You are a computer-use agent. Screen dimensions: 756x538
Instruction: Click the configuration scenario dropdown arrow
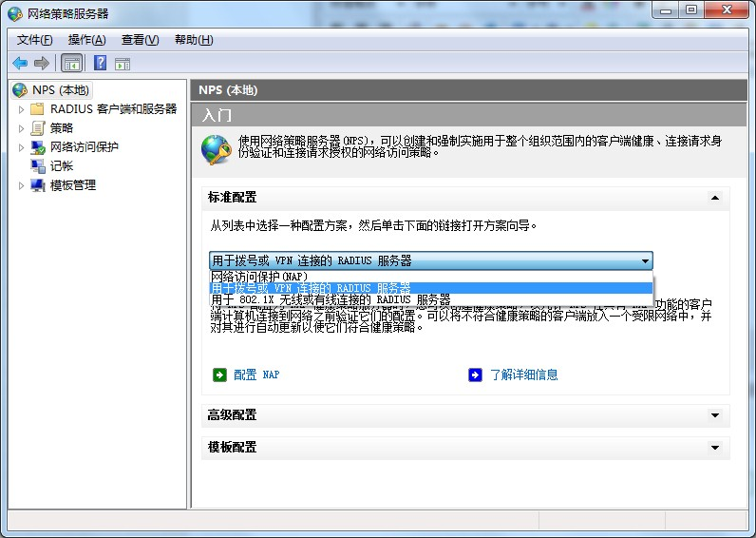click(645, 260)
